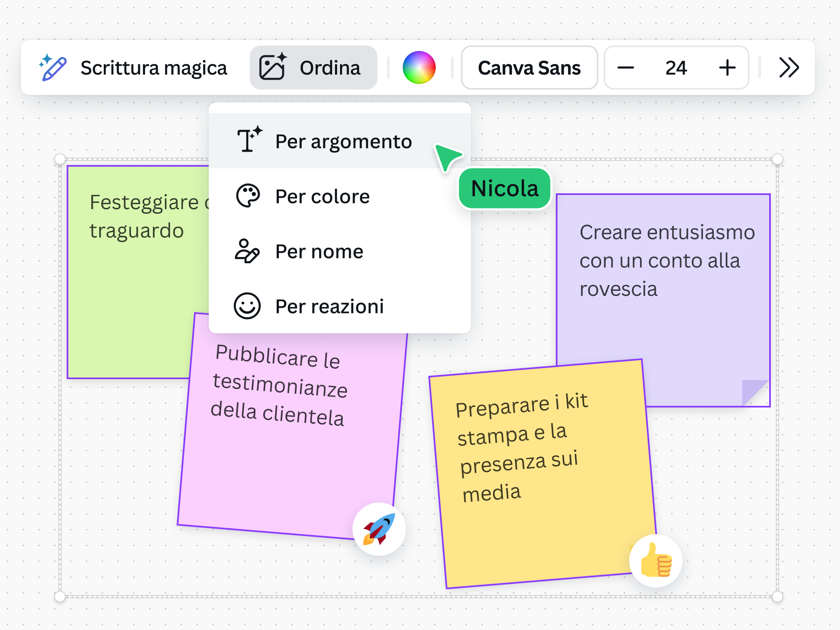Click the person icon beside Per nome
The height and width of the screenshot is (630, 840).
(247, 251)
